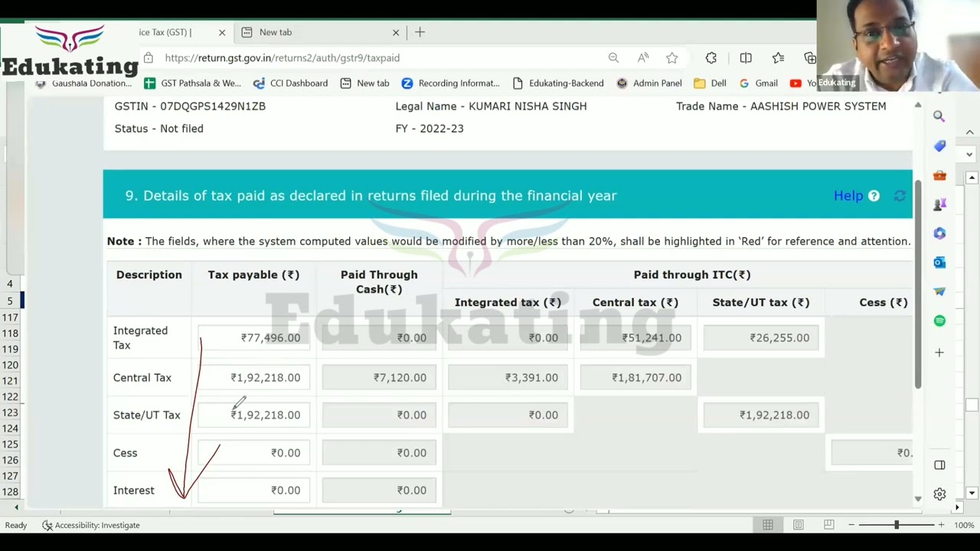
Task: Click the Help question mark icon
Action: pyautogui.click(x=874, y=196)
